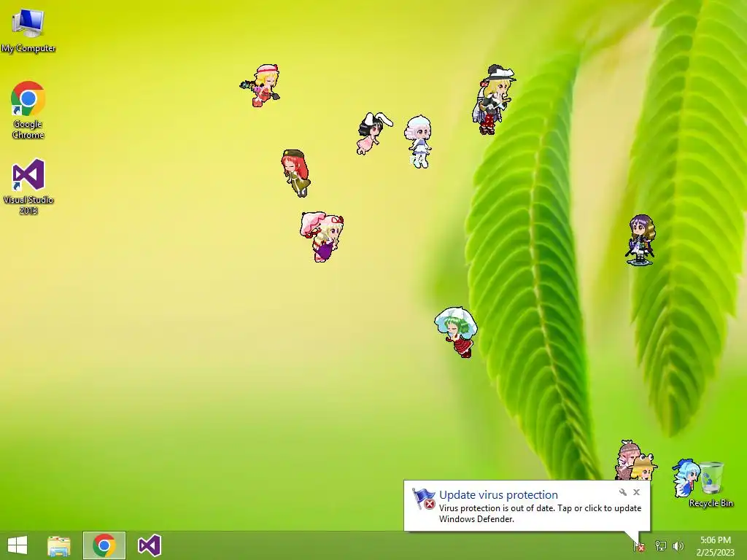This screenshot has height=560, width=747.
Task: Close the Update virus protection notification
Action: [636, 492]
